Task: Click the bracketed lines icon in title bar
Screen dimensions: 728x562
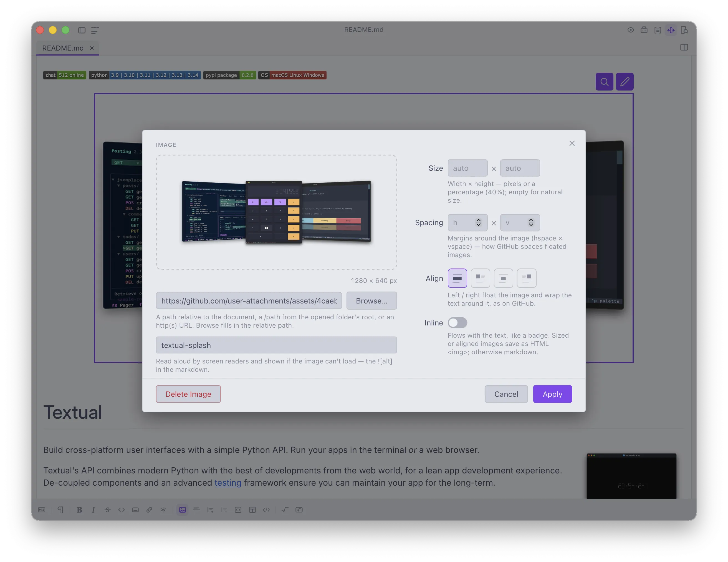Action: (657, 30)
